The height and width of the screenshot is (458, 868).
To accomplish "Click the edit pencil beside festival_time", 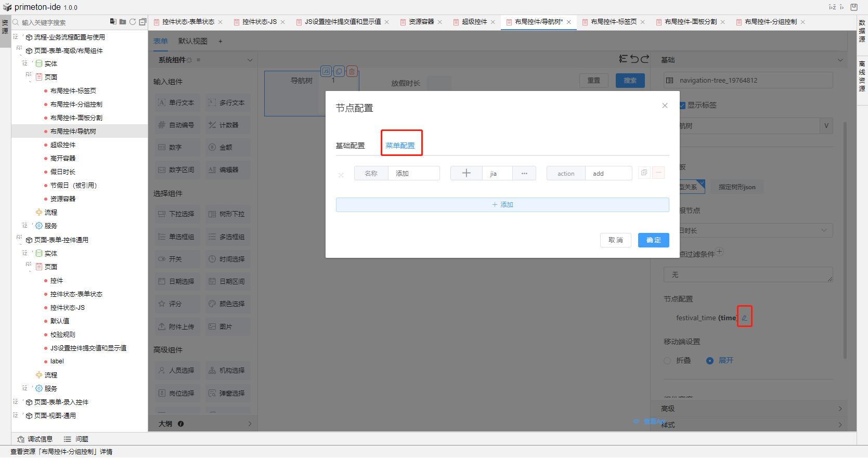I will pos(744,318).
